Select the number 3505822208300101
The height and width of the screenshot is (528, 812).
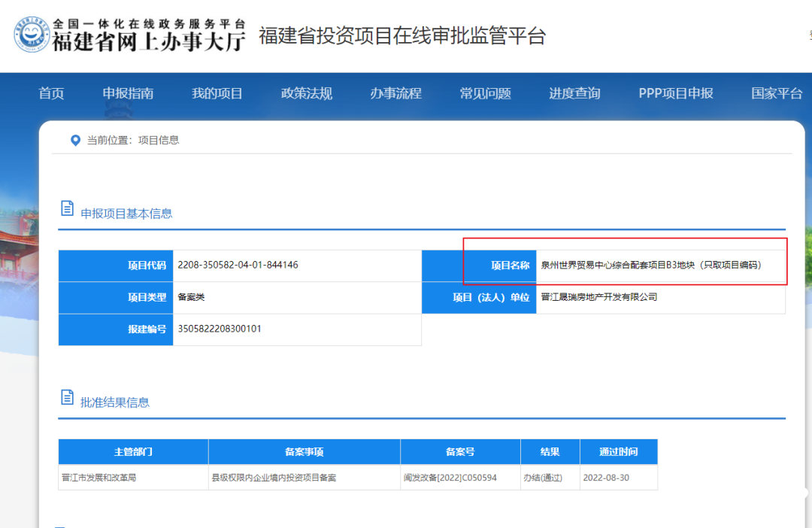click(220, 329)
